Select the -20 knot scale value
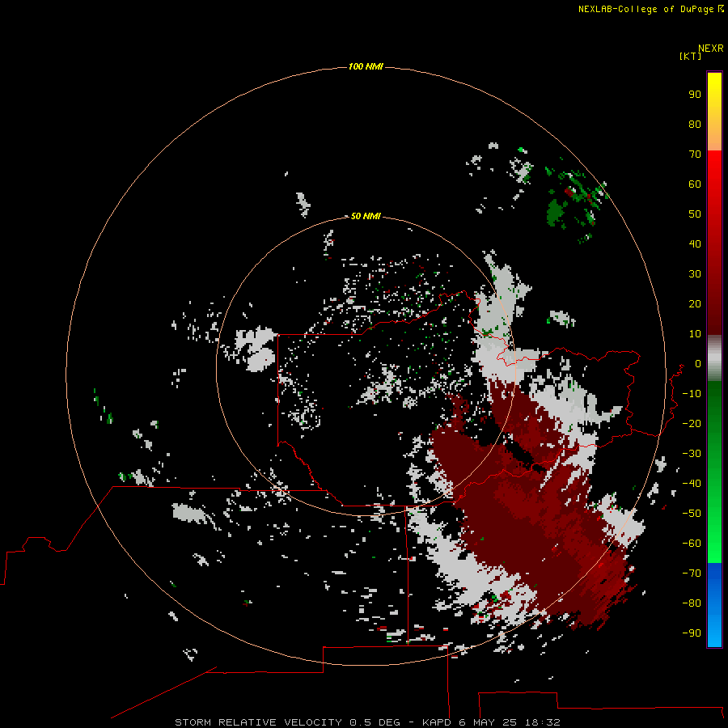 coord(692,423)
